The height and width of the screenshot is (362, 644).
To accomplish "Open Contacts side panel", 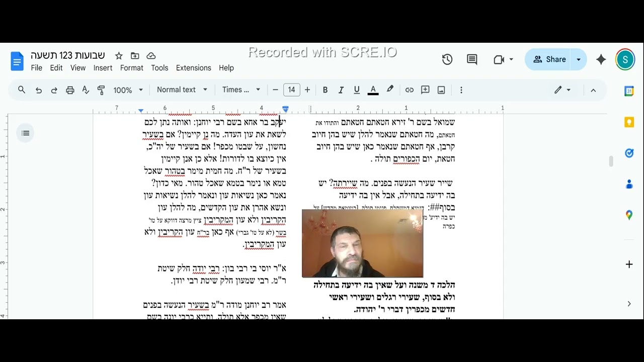I will [629, 185].
